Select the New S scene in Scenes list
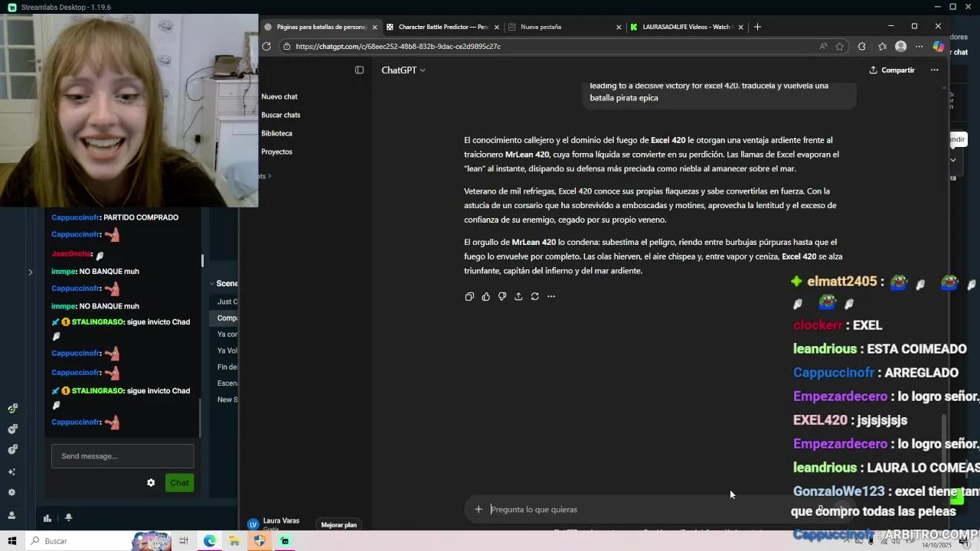 tap(227, 399)
